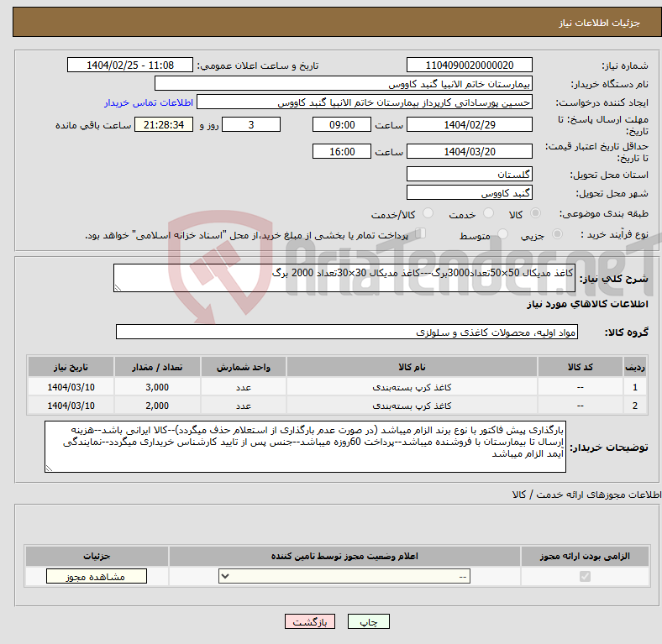Click the response deadline time 09:00
The image size is (662, 644).
coord(342,124)
